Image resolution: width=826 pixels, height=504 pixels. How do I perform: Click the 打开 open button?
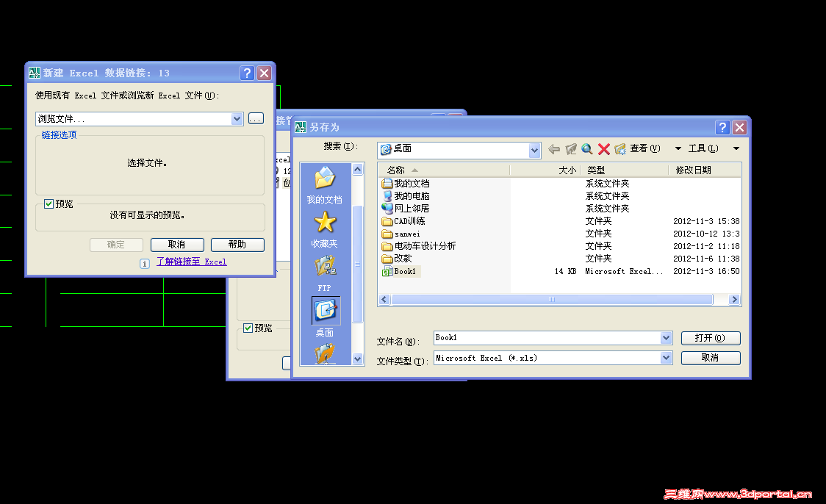711,338
